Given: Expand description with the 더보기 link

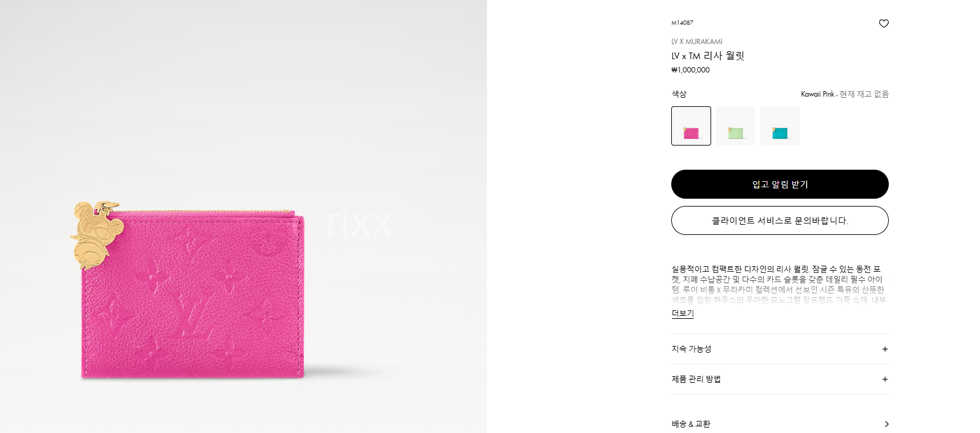Looking at the screenshot, I should (x=683, y=313).
